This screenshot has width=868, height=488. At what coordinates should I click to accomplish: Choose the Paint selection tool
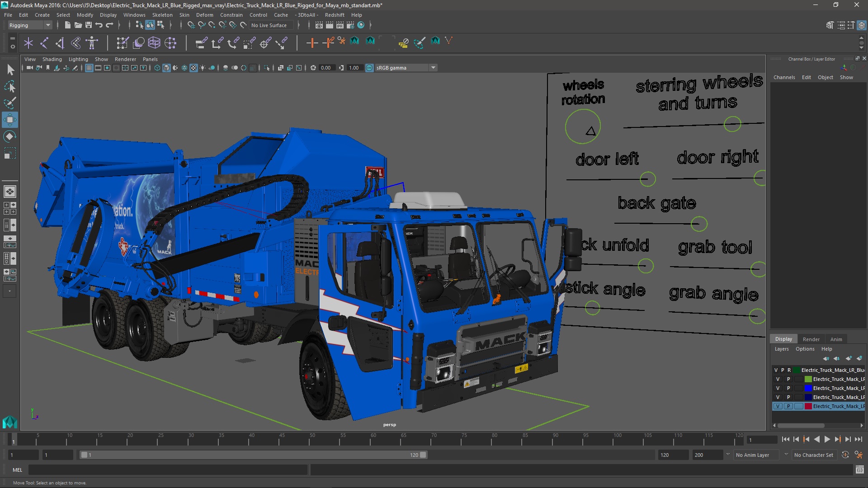point(10,103)
